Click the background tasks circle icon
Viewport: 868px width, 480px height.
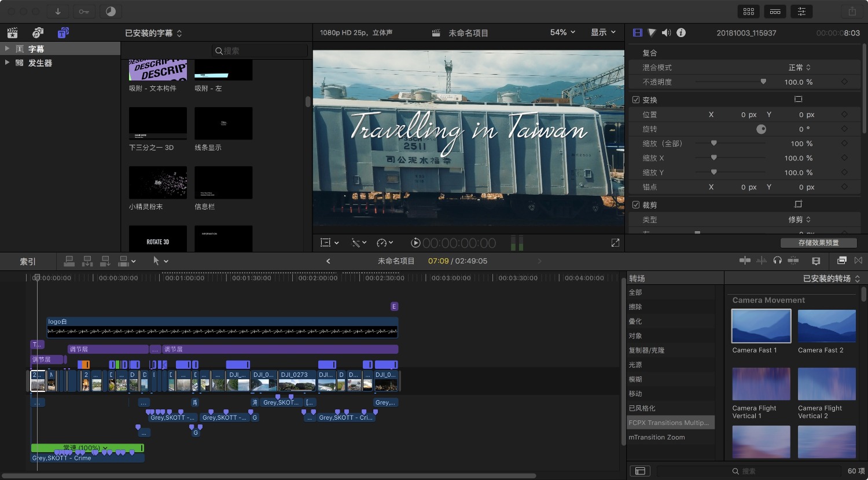tap(111, 12)
